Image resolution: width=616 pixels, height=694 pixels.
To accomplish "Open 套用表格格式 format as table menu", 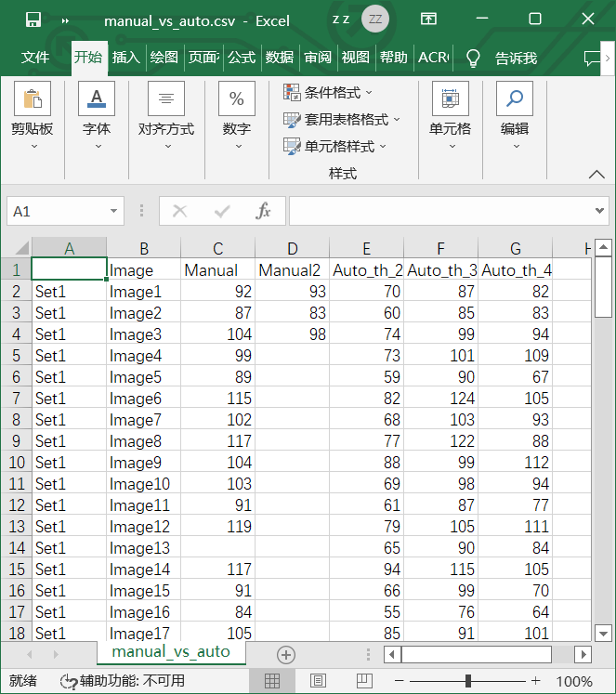I will click(x=342, y=120).
